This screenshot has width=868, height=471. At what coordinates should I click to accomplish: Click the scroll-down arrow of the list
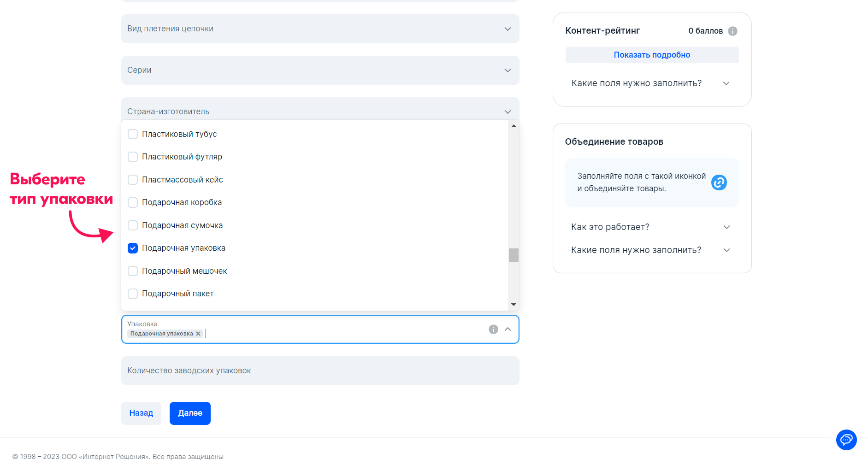pos(514,305)
